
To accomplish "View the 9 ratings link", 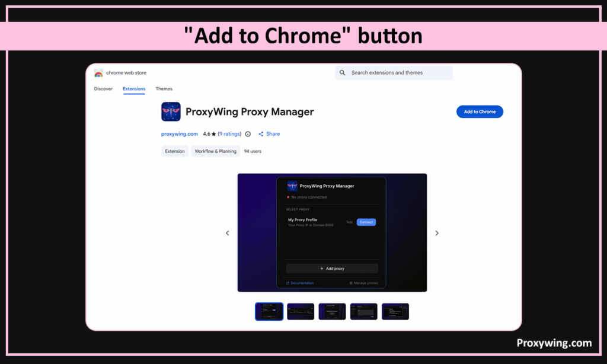I will point(230,134).
